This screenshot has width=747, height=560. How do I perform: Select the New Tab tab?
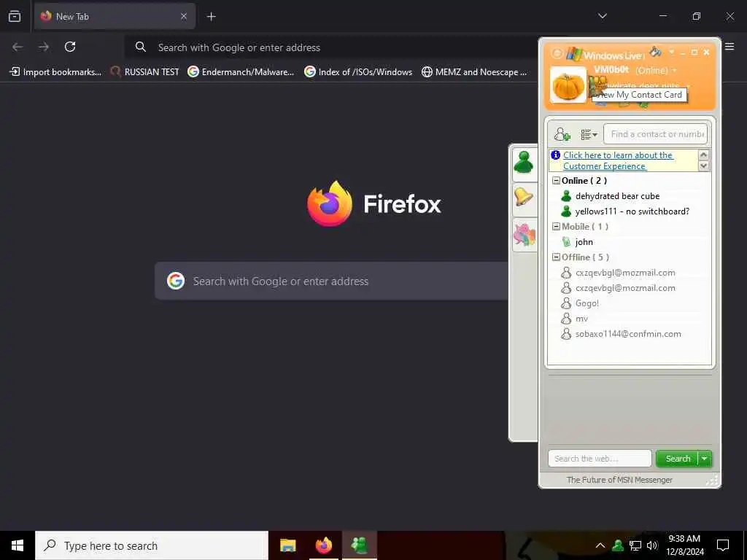115,17
